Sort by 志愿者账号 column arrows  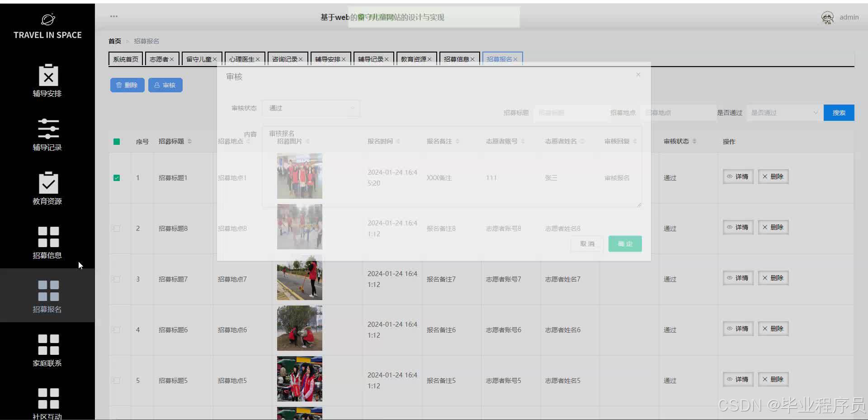coord(523,142)
